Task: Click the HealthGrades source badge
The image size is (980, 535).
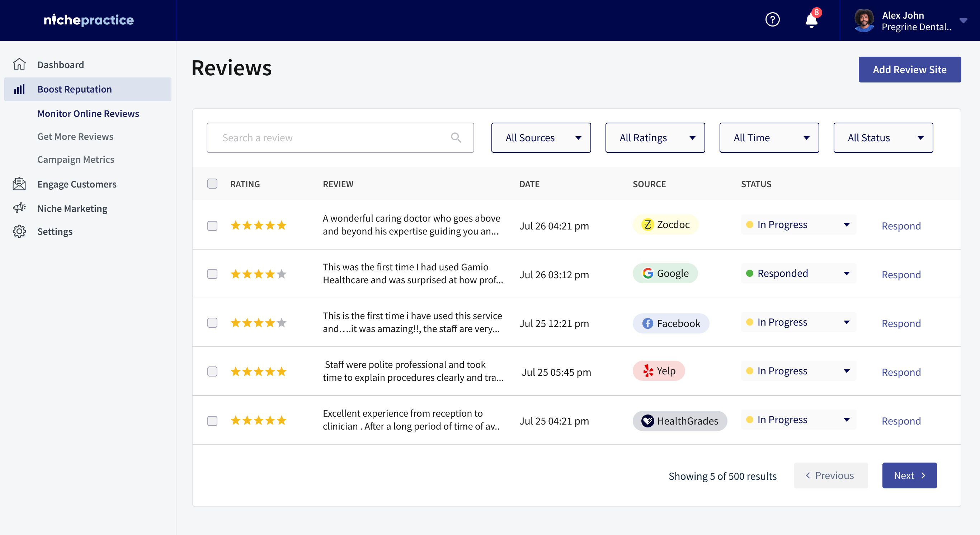Action: coord(680,421)
